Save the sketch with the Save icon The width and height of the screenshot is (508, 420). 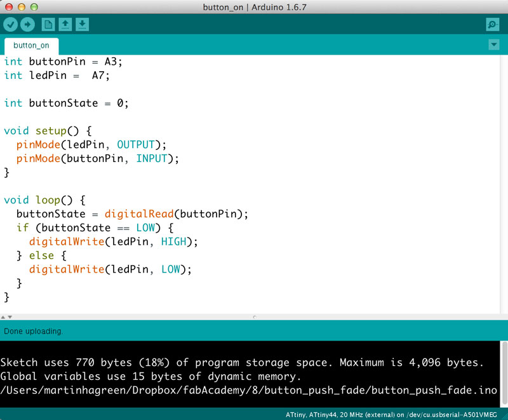[83, 25]
